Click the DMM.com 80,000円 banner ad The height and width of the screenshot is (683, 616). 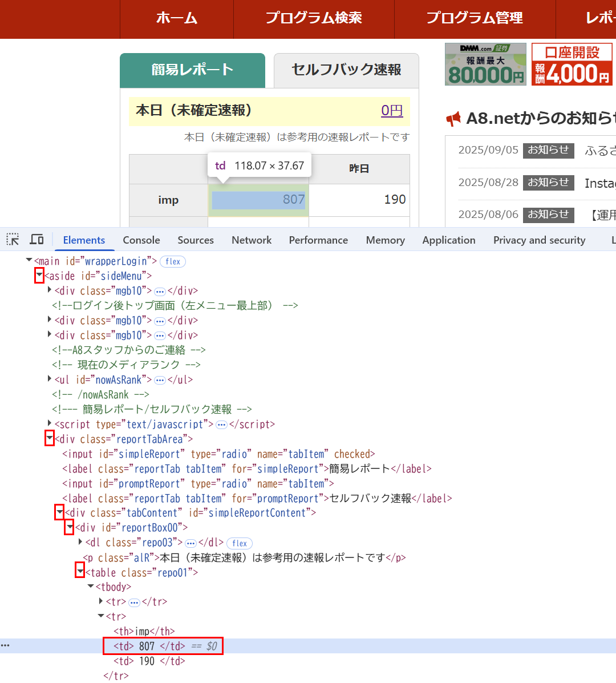(485, 64)
